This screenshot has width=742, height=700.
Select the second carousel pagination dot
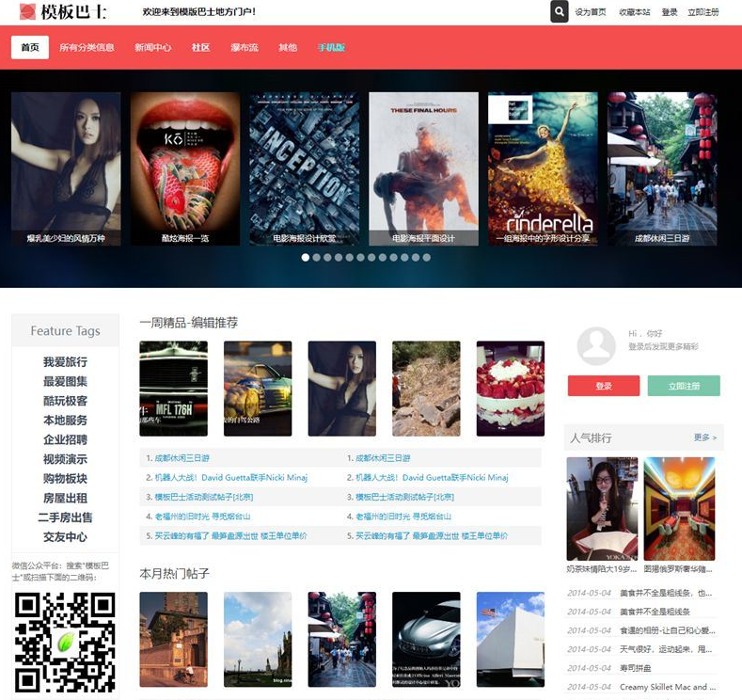(x=317, y=257)
